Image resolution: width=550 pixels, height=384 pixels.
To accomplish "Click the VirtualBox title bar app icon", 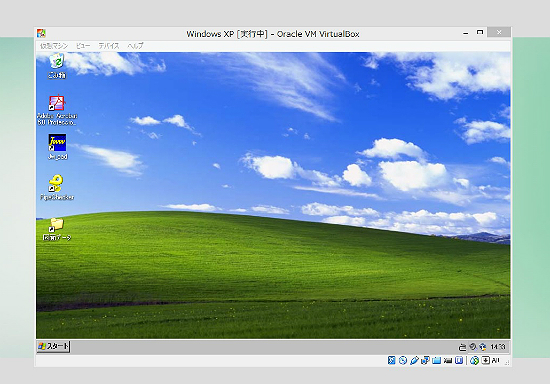I will click(41, 33).
